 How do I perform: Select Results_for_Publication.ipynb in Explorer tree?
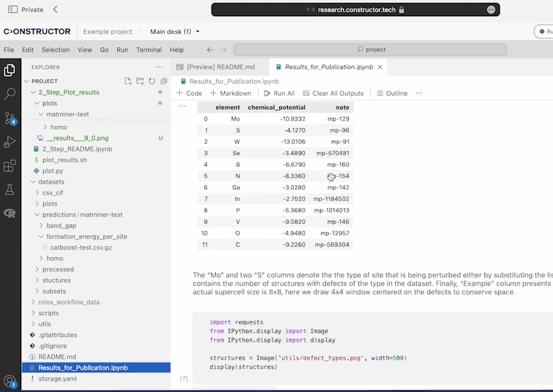coord(96,368)
